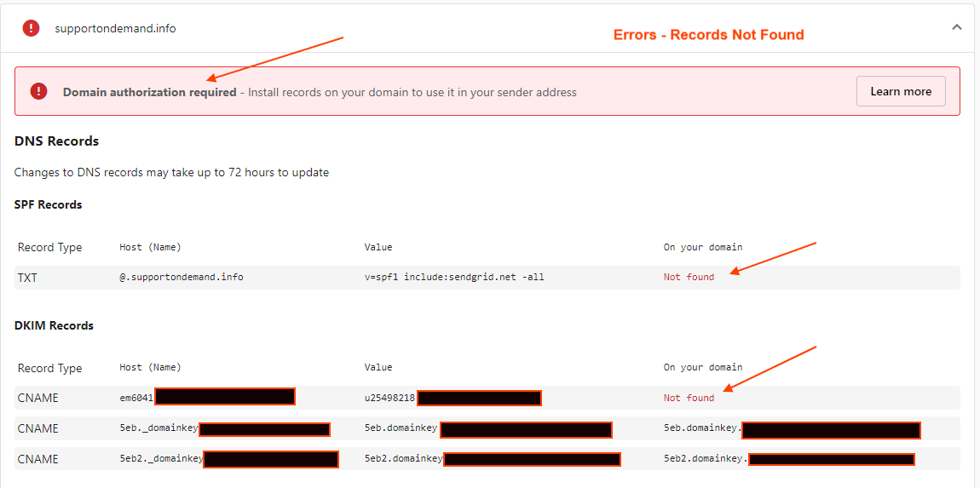The width and height of the screenshot is (980, 488).
Task: Click the 5eb2._domainkey host entry
Action: point(161,459)
